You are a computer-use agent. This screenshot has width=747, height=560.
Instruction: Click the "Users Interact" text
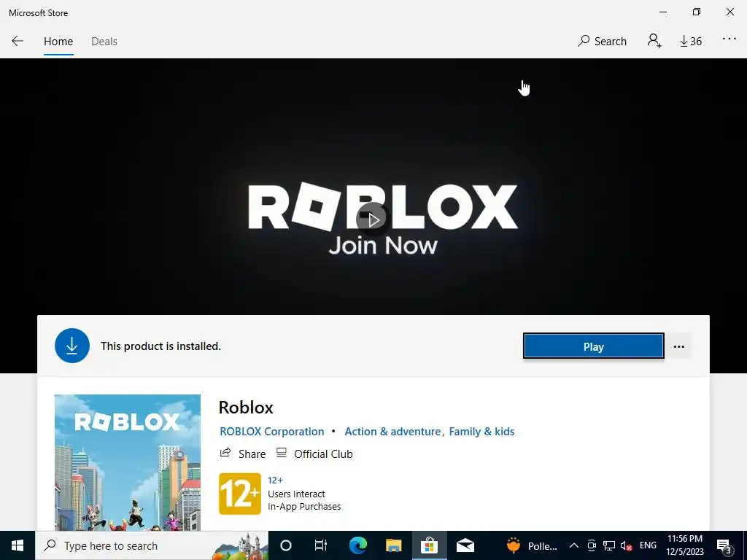point(296,494)
